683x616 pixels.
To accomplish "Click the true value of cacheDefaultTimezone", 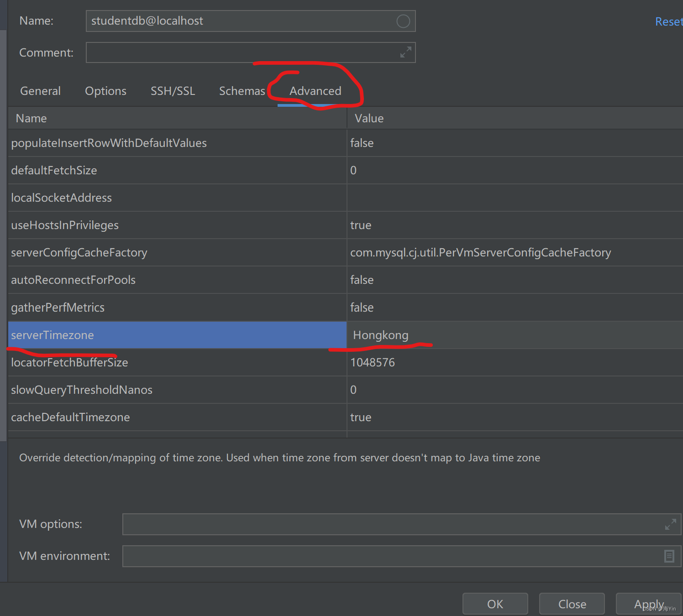I will pyautogui.click(x=515, y=417).
